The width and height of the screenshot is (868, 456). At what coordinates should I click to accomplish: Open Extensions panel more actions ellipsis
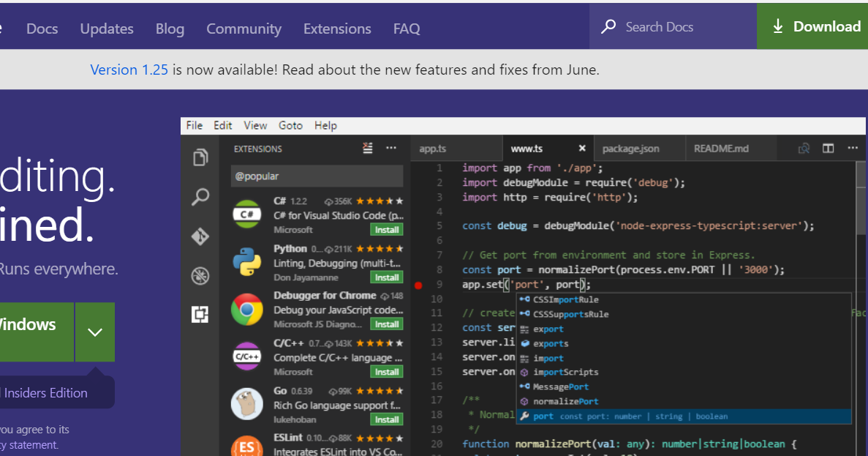(390, 148)
